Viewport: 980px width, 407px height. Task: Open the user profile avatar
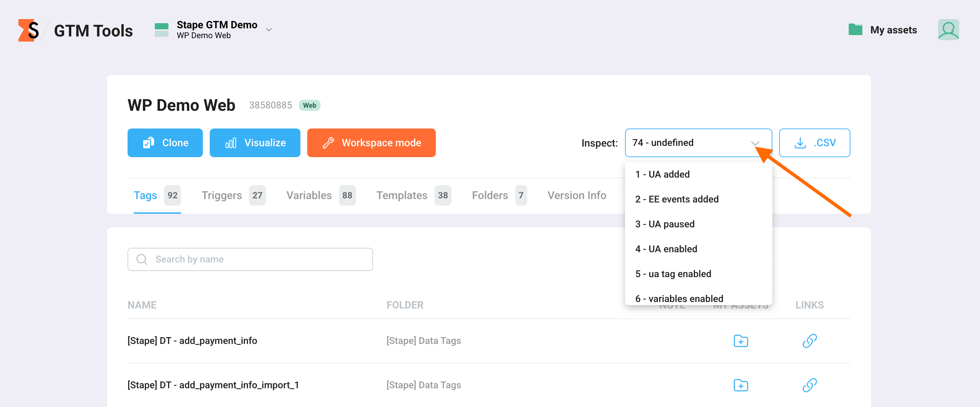point(948,30)
